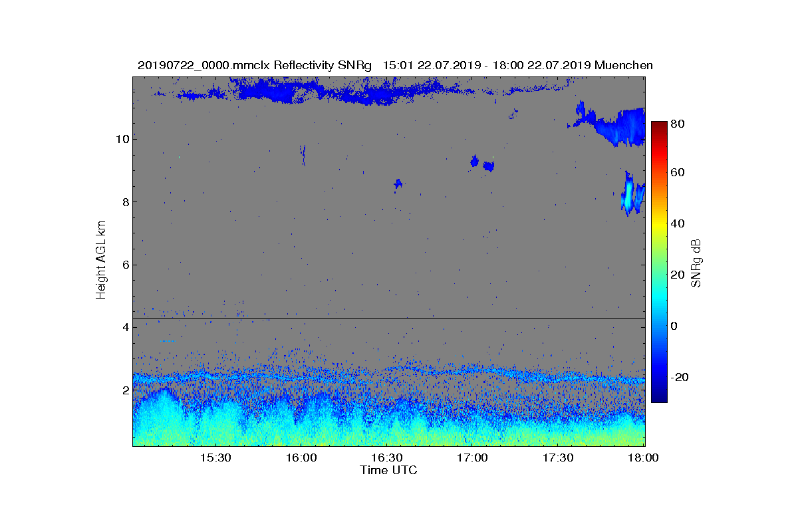Click the dark blue bottom of the colorbar

(659, 392)
